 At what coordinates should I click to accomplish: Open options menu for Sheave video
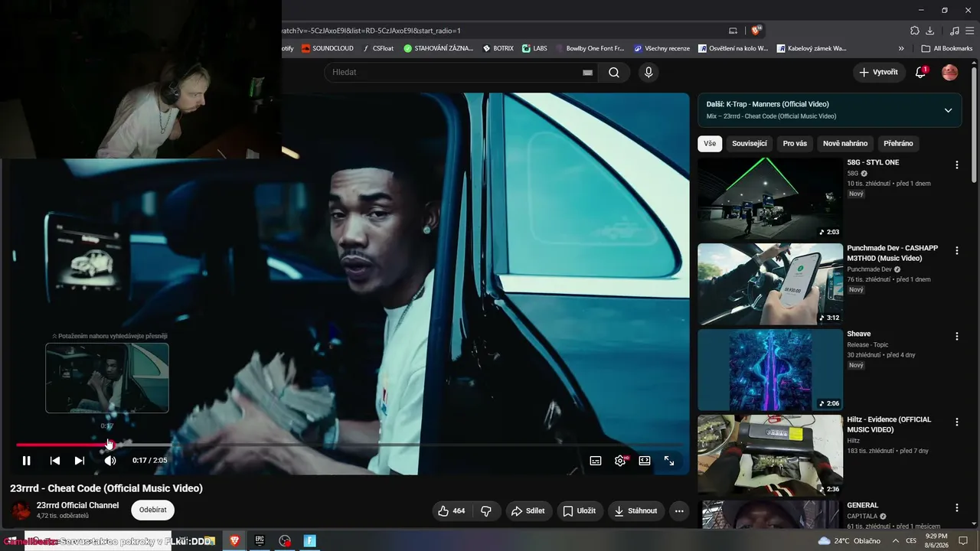pyautogui.click(x=956, y=336)
